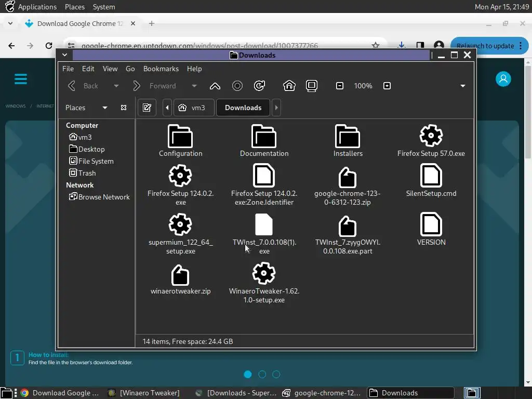Select the TWInst .exe.part file icon
532x399 pixels.
pyautogui.click(x=348, y=226)
